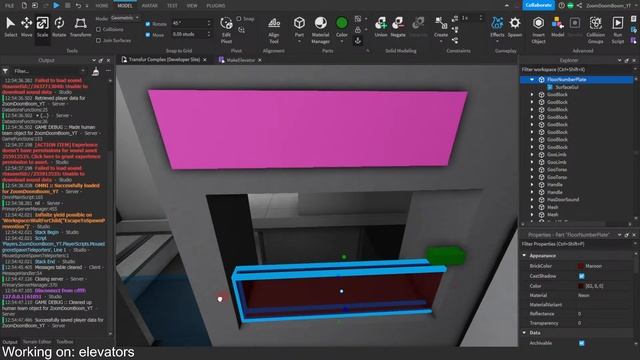This screenshot has width=640, height=360.
Task: Toggle the Join Surfaces checkbox
Action: pos(98,40)
